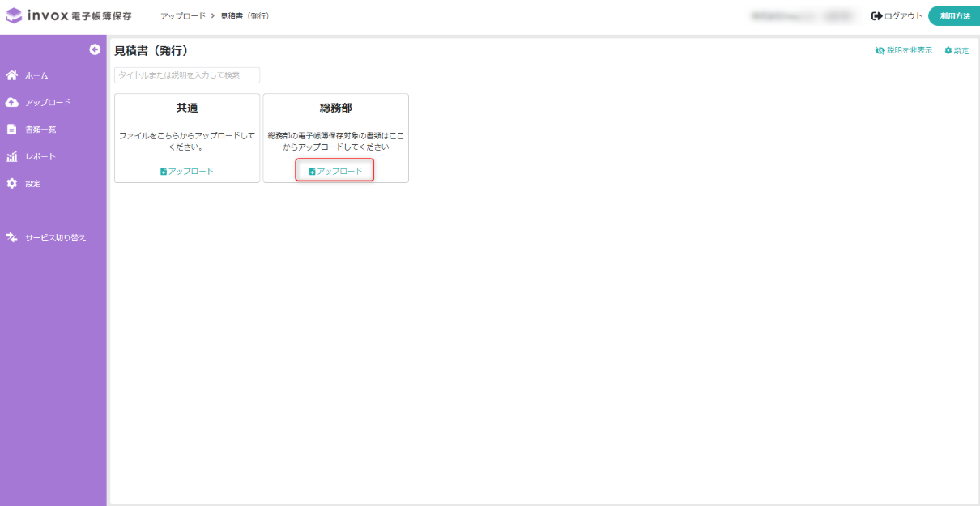
Task: Open 書類一覧 in the sidebar
Action: pos(40,130)
